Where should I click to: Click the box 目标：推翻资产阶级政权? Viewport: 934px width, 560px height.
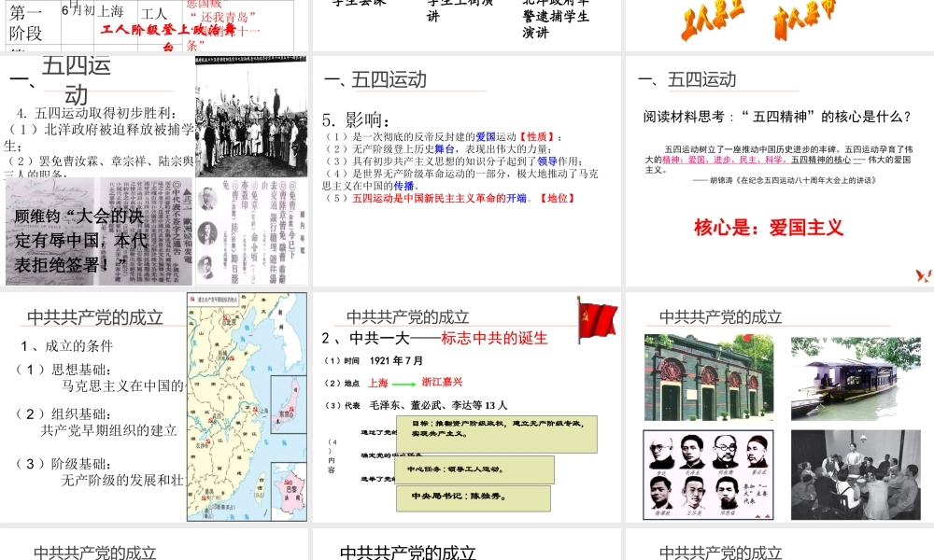tap(497, 434)
